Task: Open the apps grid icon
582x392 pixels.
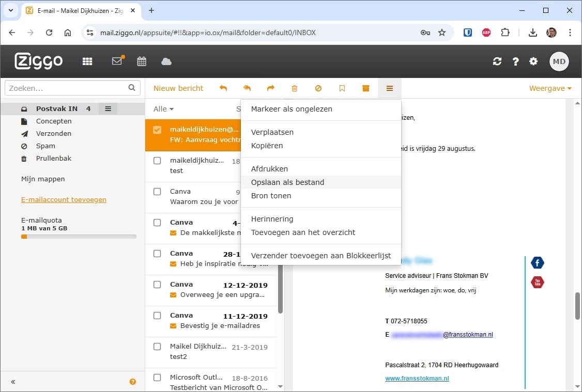Action: pyautogui.click(x=87, y=61)
